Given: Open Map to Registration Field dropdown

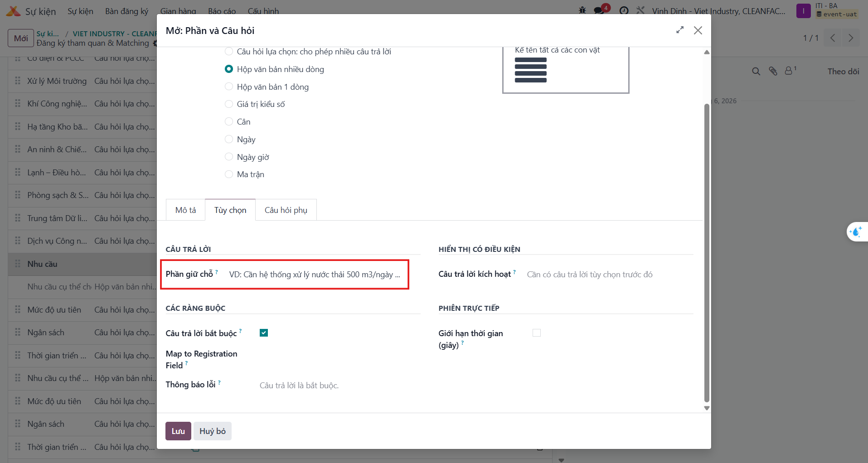Looking at the screenshot, I should pos(339,354).
